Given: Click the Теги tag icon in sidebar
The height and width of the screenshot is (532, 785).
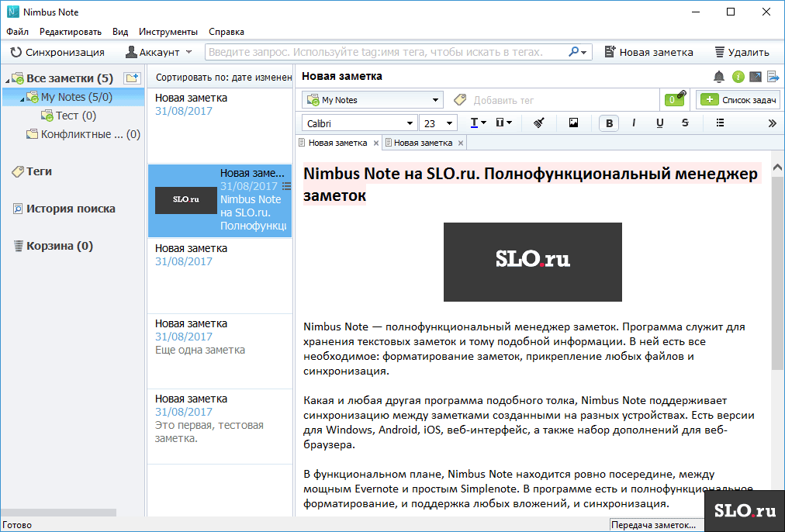Looking at the screenshot, I should (x=18, y=171).
